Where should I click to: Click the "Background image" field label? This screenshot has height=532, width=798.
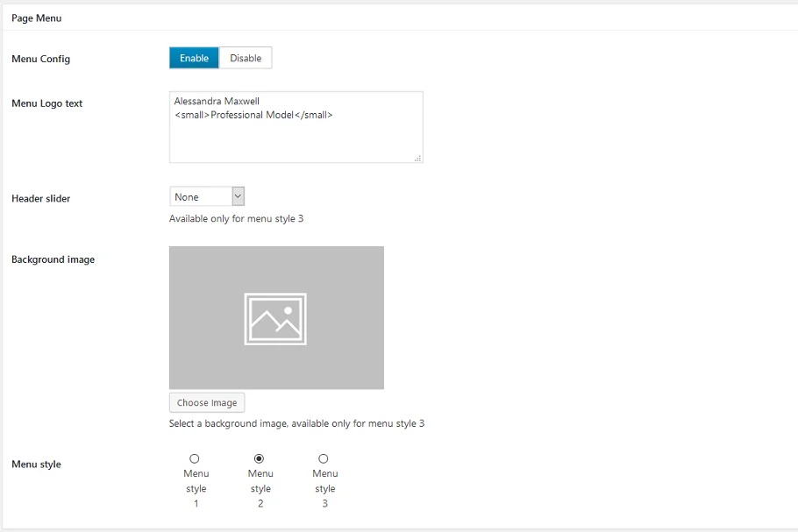coord(53,259)
